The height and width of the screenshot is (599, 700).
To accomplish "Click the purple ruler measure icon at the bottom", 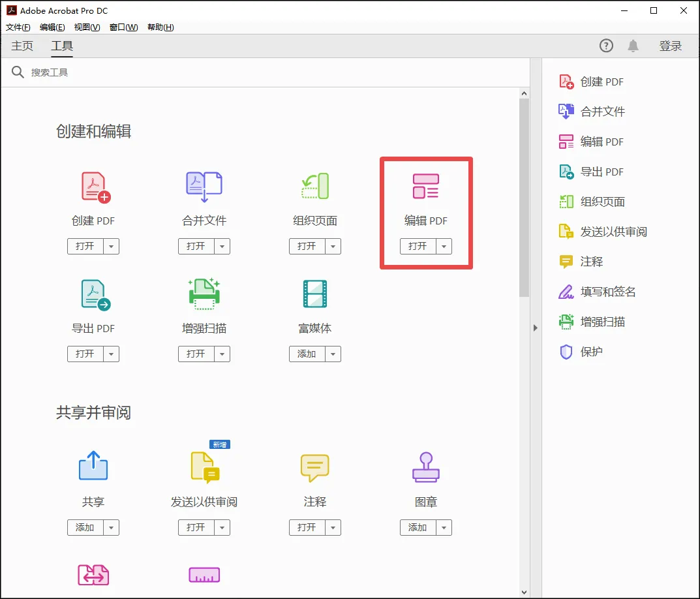I will click(204, 575).
